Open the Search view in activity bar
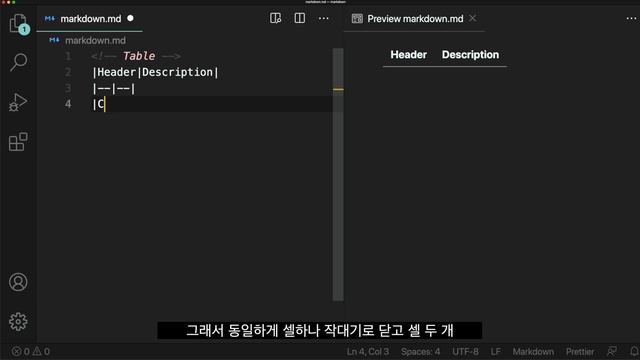This screenshot has width=640, height=360. pos(18,62)
